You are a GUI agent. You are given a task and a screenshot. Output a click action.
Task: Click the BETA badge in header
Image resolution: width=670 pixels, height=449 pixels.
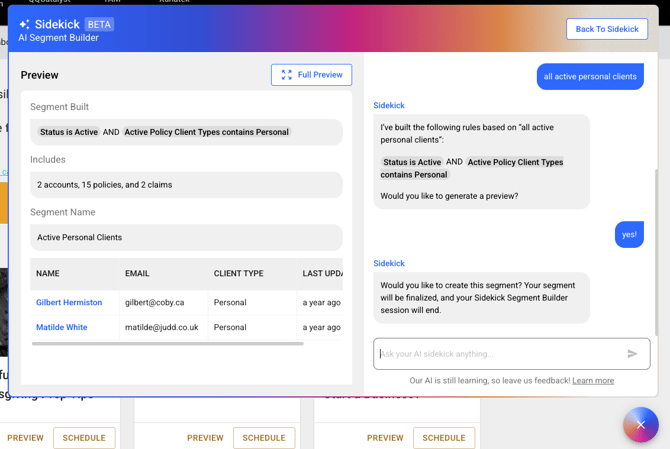click(99, 24)
